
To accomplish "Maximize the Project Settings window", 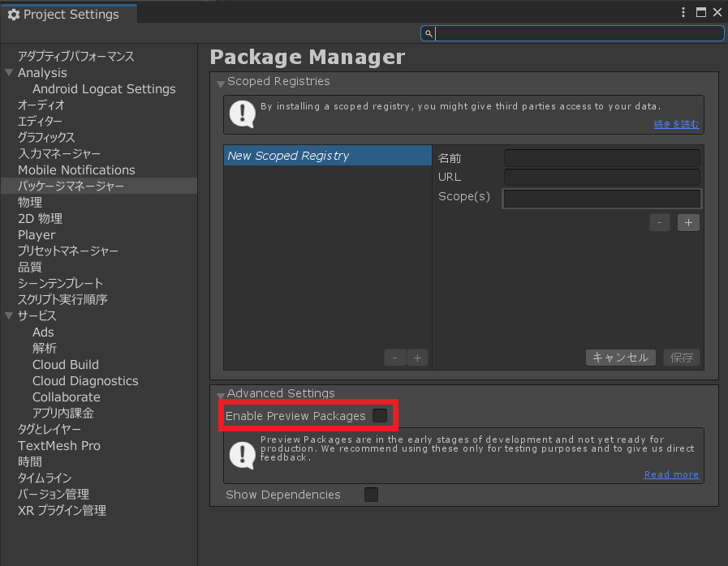I will click(x=701, y=12).
